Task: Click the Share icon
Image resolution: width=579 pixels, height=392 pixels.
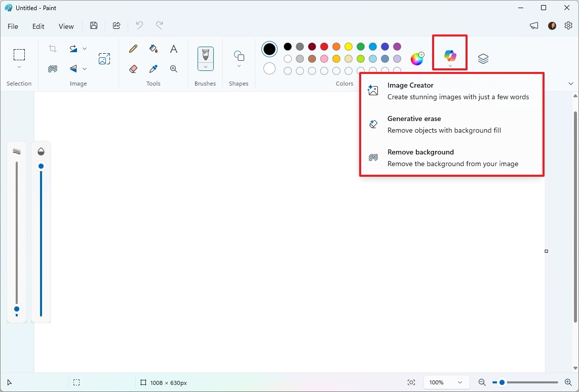Action: coord(117,25)
